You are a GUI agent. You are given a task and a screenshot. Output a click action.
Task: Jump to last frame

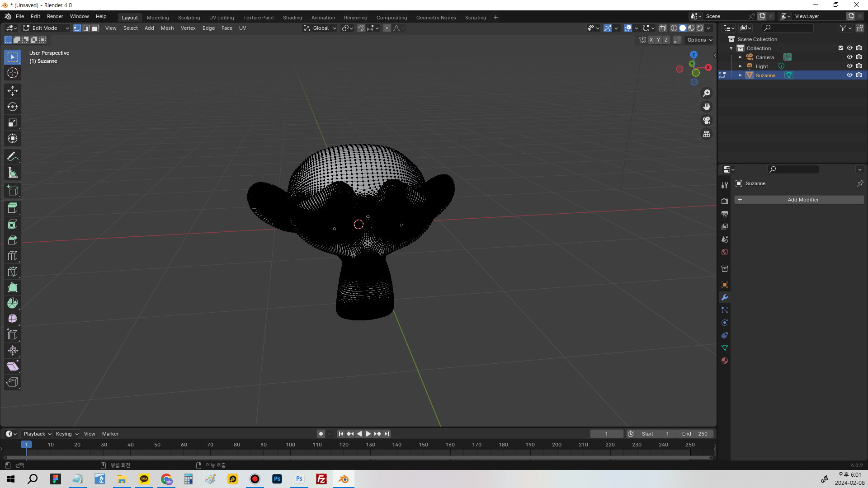(387, 434)
